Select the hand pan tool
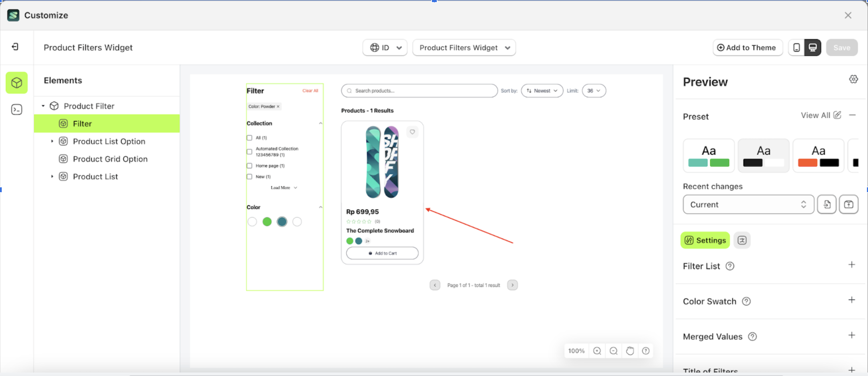The image size is (868, 376). (x=630, y=351)
